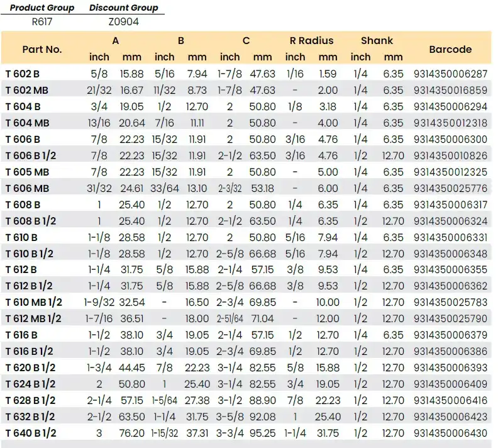Select barcode 9314350006287
This screenshot has height=448, width=498.
click(450, 74)
